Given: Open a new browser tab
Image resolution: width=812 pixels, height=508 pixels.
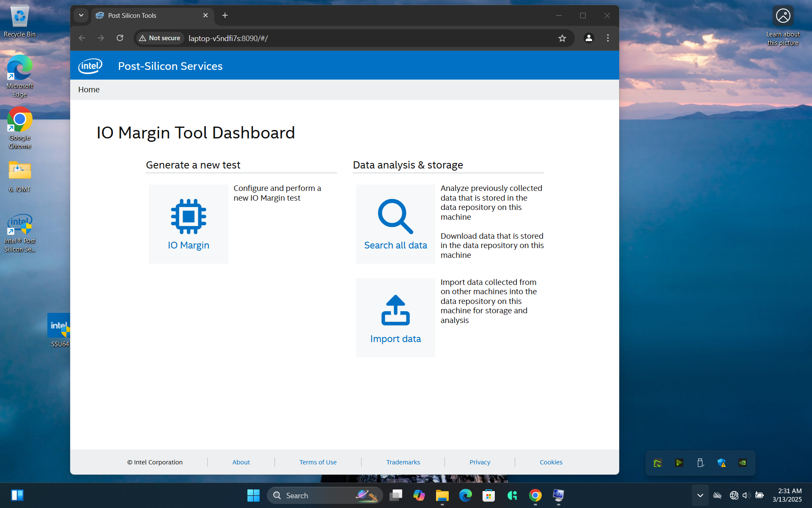Looking at the screenshot, I should 225,15.
